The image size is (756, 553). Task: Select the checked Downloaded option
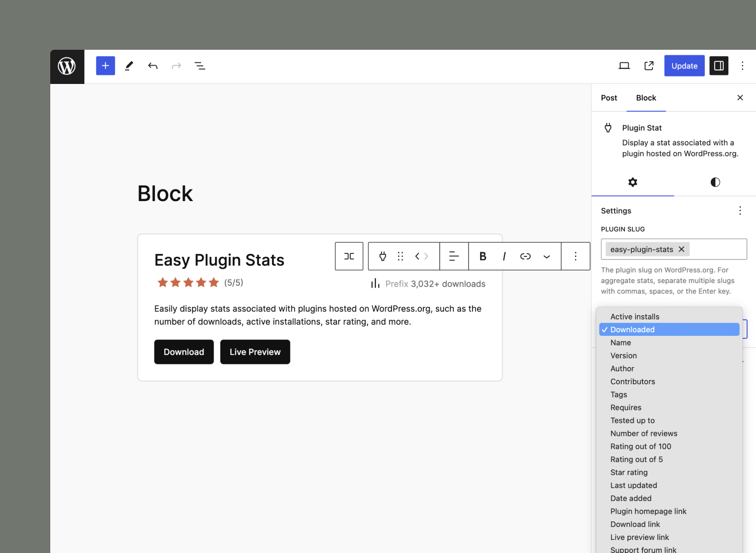tap(670, 330)
